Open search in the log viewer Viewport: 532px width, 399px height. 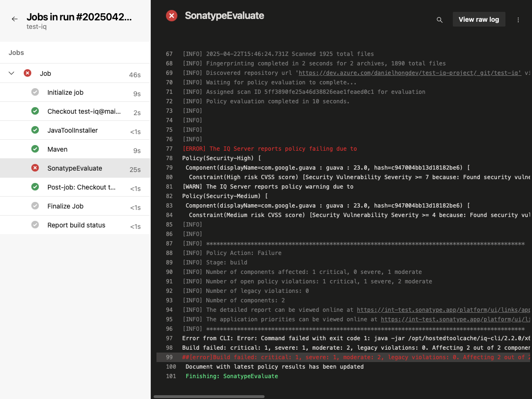(439, 20)
